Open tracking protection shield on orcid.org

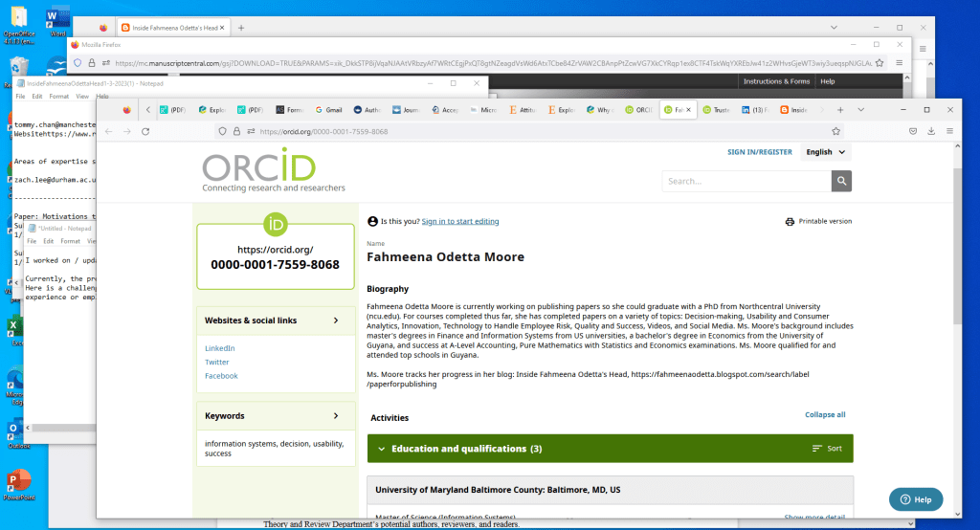pos(222,131)
